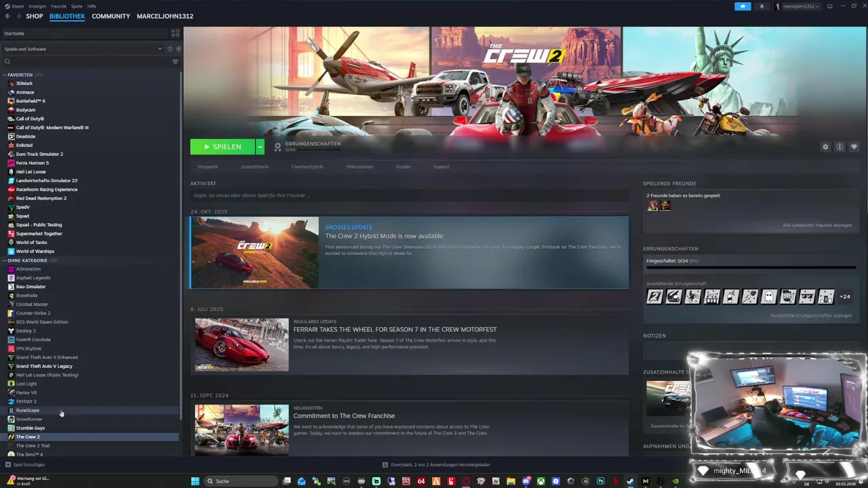Select Euro Truck Simulator 2
This screenshot has height=488, width=868.
tap(39, 154)
